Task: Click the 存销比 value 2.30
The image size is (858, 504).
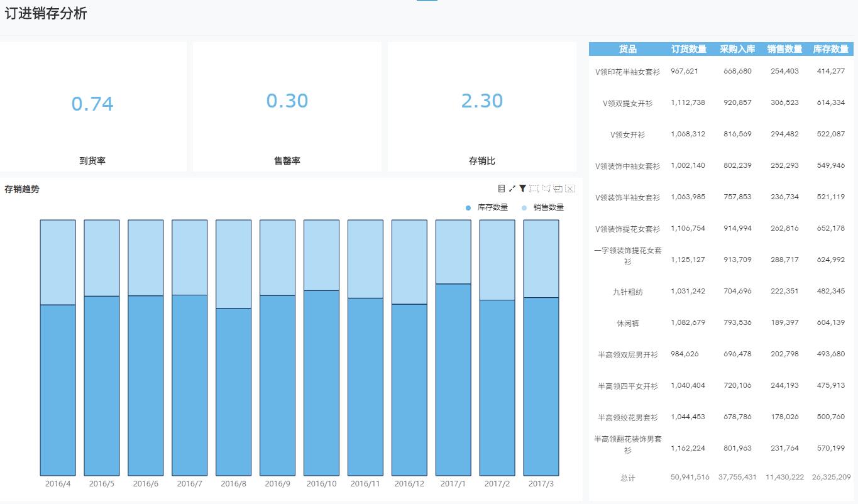Action: pos(481,101)
